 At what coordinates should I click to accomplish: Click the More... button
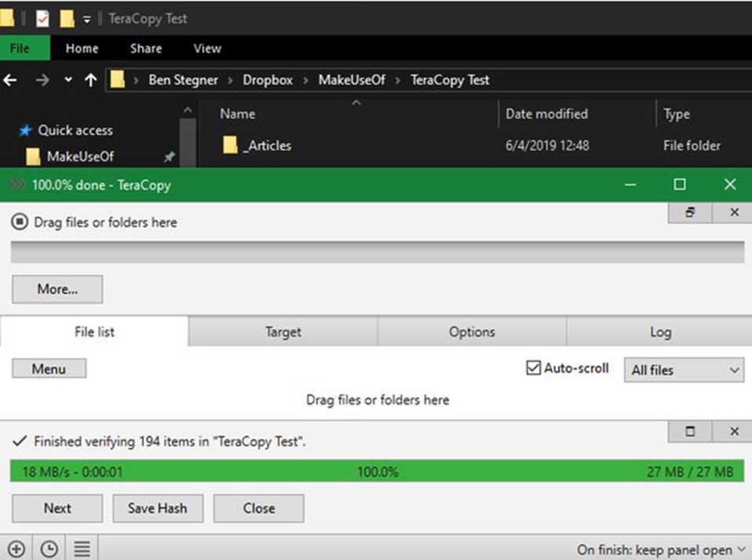tap(57, 289)
